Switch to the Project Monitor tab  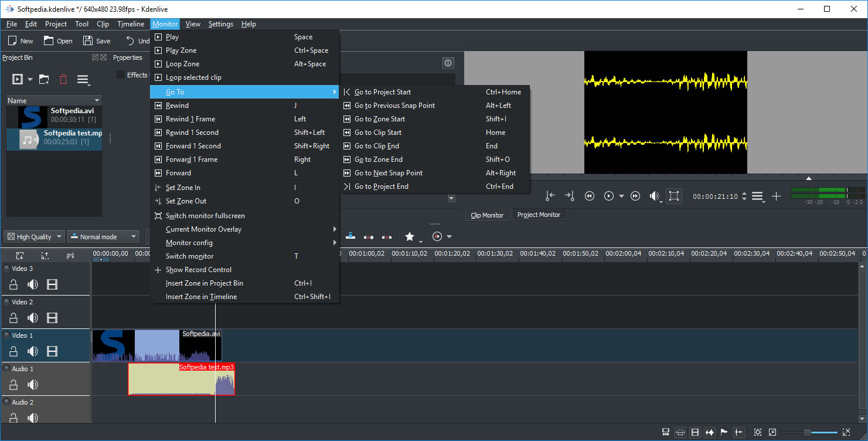tap(538, 215)
